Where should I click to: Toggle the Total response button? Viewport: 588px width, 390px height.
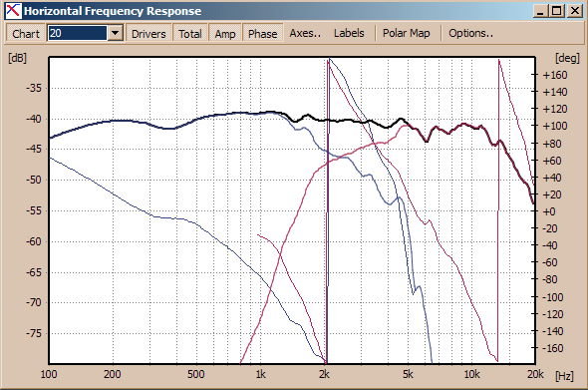(190, 33)
